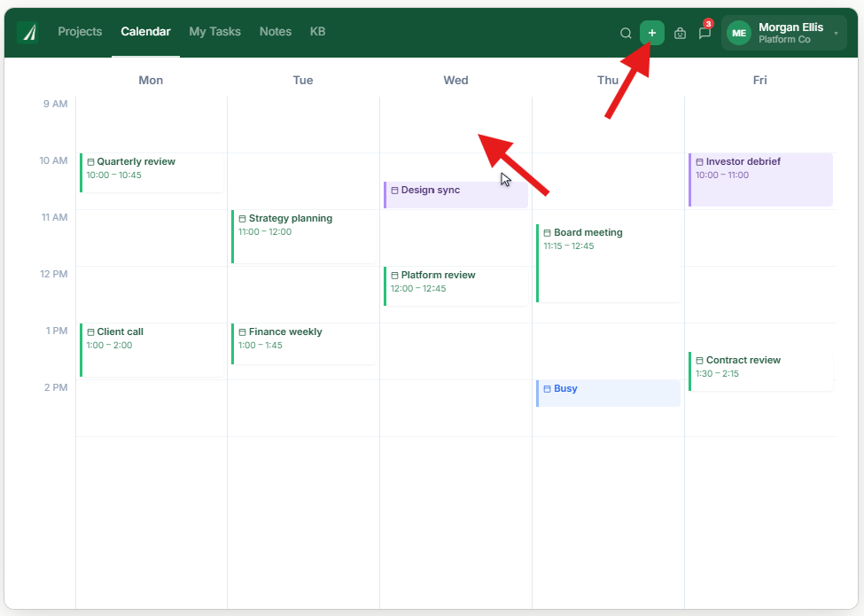Select the Calendar tab
This screenshot has height=616, width=864.
click(145, 31)
